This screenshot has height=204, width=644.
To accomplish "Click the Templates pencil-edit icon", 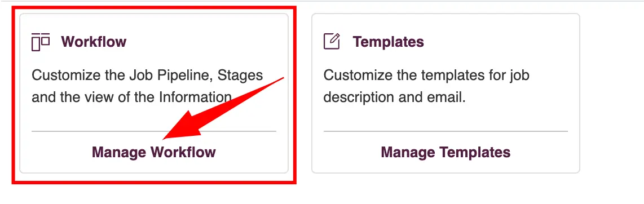I will pos(332,41).
